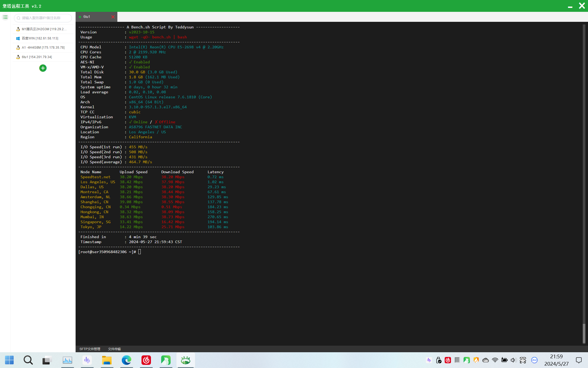Connect to M1腾讯云2H2G3M server
Image resolution: width=588 pixels, height=368 pixels.
[44, 29]
